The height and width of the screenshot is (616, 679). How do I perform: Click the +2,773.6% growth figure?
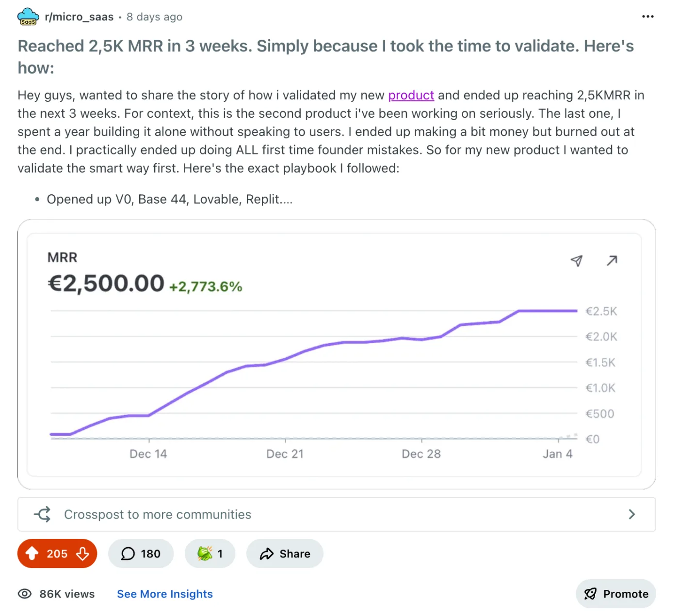pyautogui.click(x=206, y=286)
